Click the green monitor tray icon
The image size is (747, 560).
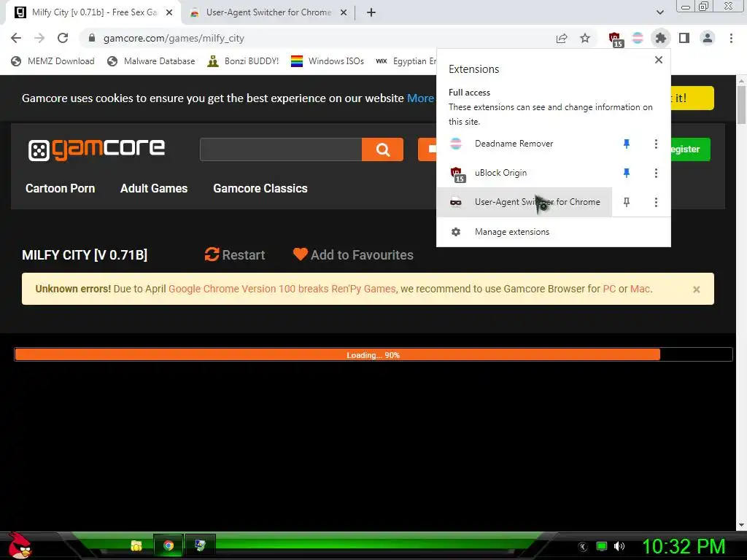(602, 546)
